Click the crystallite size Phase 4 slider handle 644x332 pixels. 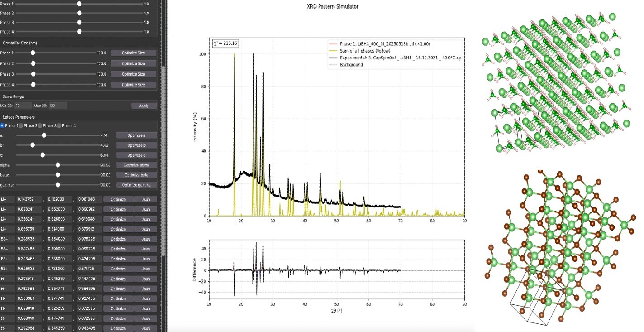click(33, 85)
